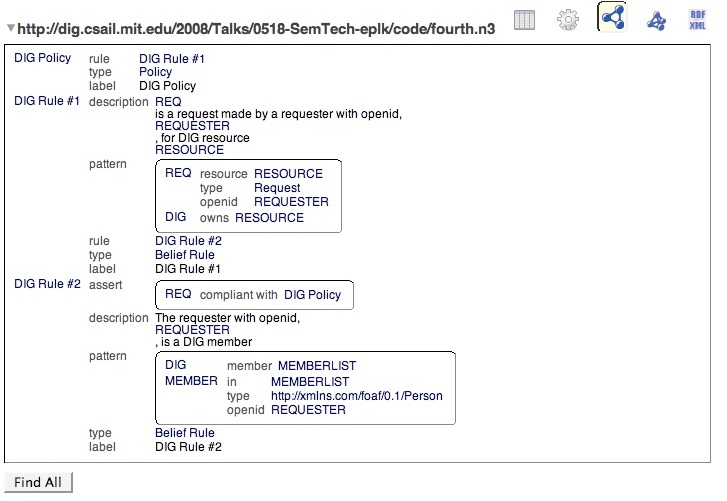Click the DIG subject beside owns
The image size is (727, 501).
175,216
